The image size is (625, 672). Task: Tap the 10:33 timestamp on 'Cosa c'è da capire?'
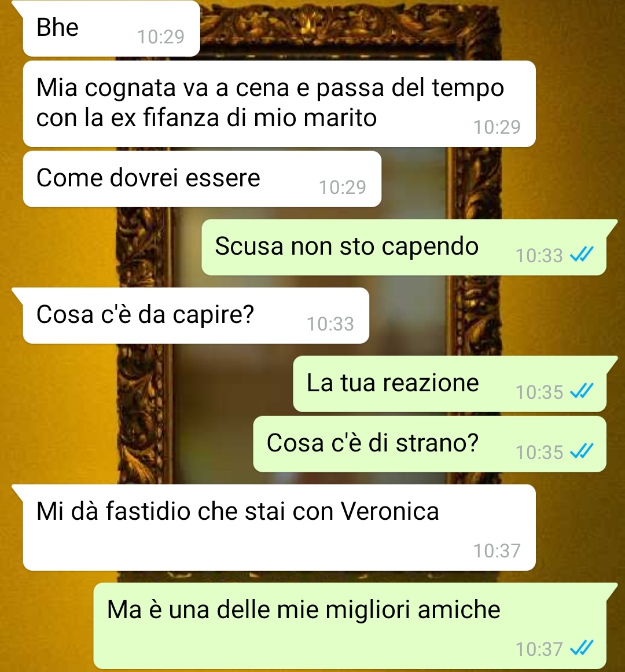pos(330,324)
